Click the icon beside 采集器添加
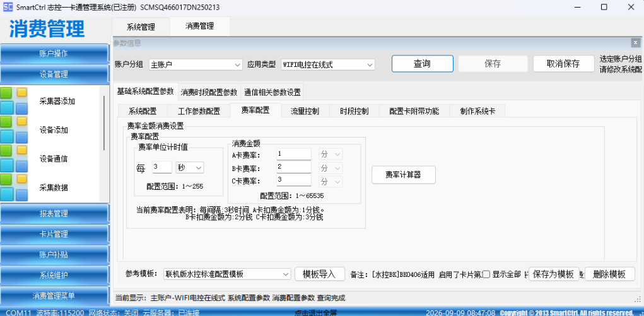644x316 pixels. (x=14, y=101)
